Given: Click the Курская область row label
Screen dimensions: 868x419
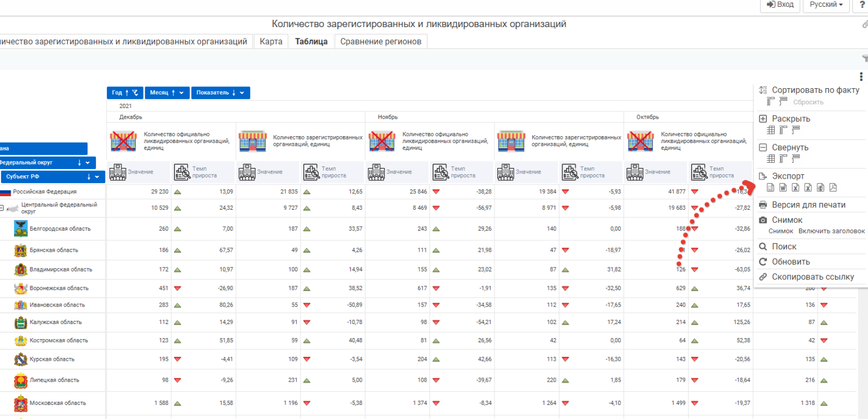Looking at the screenshot, I should pos(52,359).
